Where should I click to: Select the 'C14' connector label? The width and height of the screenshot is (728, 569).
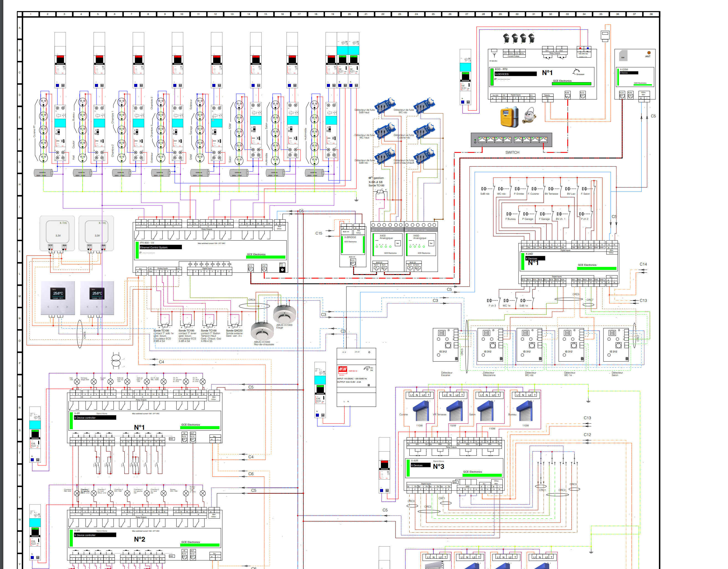pos(643,264)
